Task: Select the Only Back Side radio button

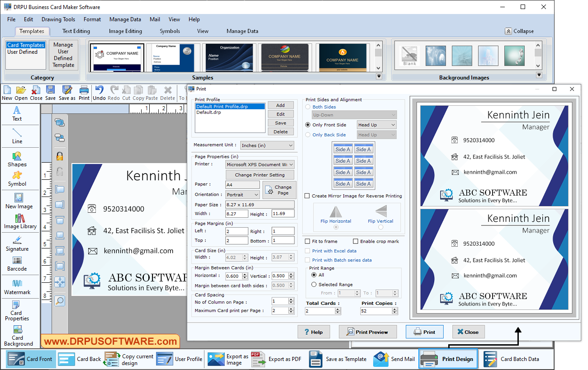Action: (x=308, y=134)
